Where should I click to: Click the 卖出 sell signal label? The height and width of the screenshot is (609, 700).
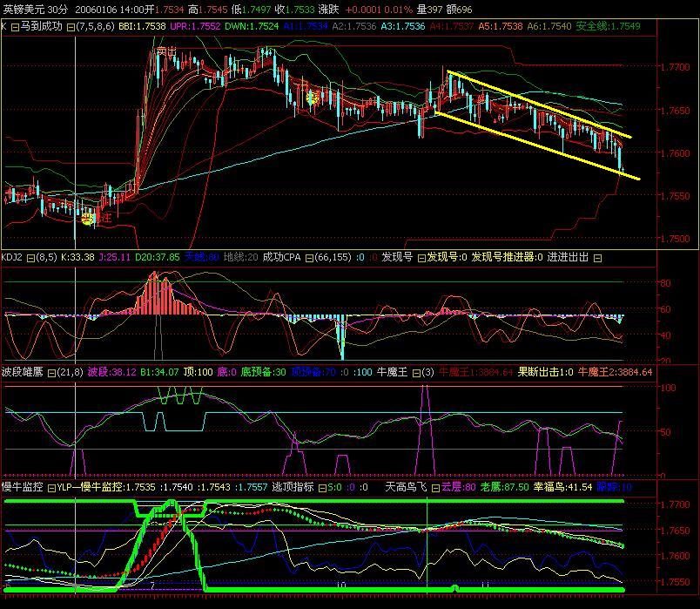[166, 52]
